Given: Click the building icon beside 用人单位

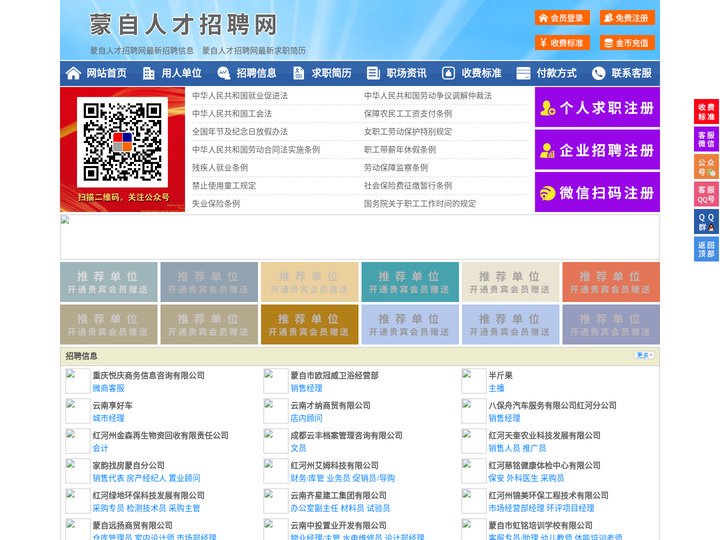Looking at the screenshot, I should coord(148,73).
